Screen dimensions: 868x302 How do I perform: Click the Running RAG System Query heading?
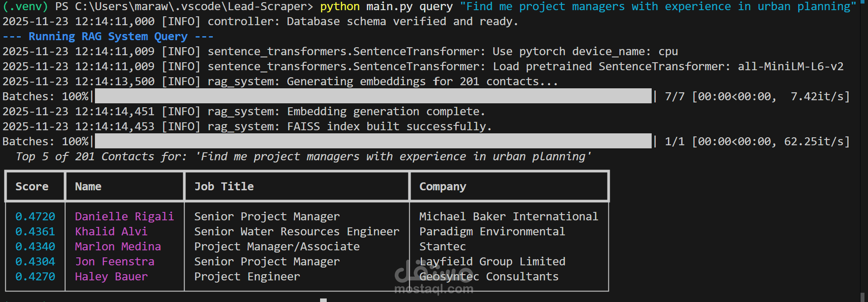108,37
